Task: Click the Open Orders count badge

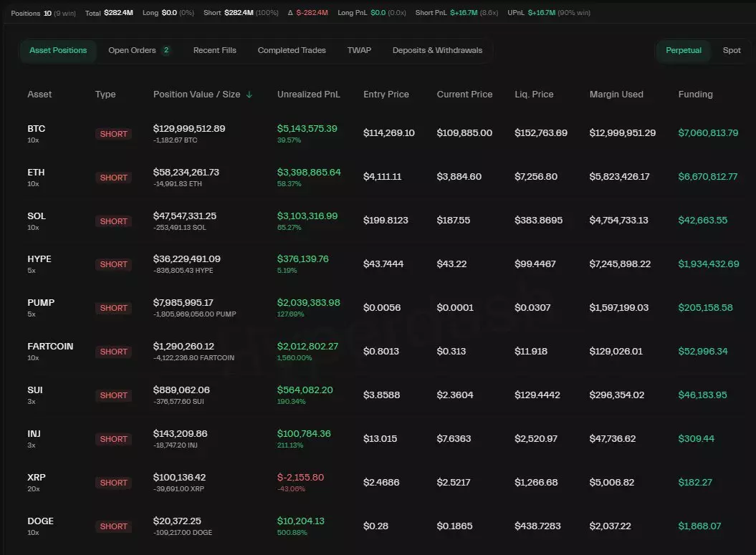Action: coord(166,50)
